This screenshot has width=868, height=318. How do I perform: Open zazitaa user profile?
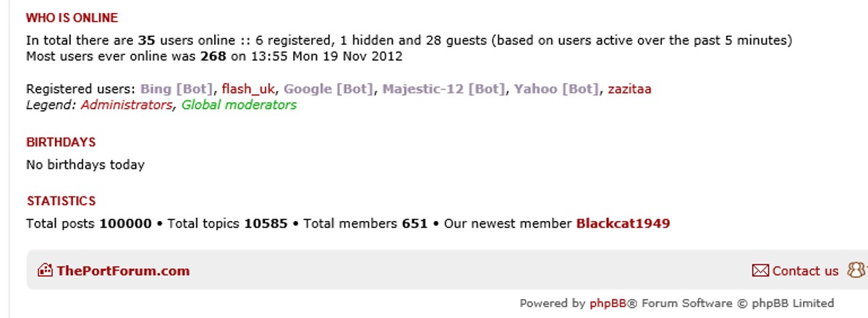629,89
